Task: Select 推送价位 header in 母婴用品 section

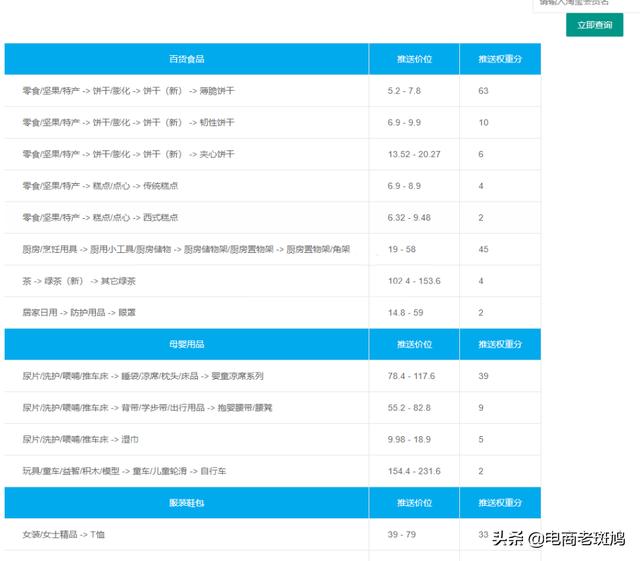Action: [x=414, y=344]
